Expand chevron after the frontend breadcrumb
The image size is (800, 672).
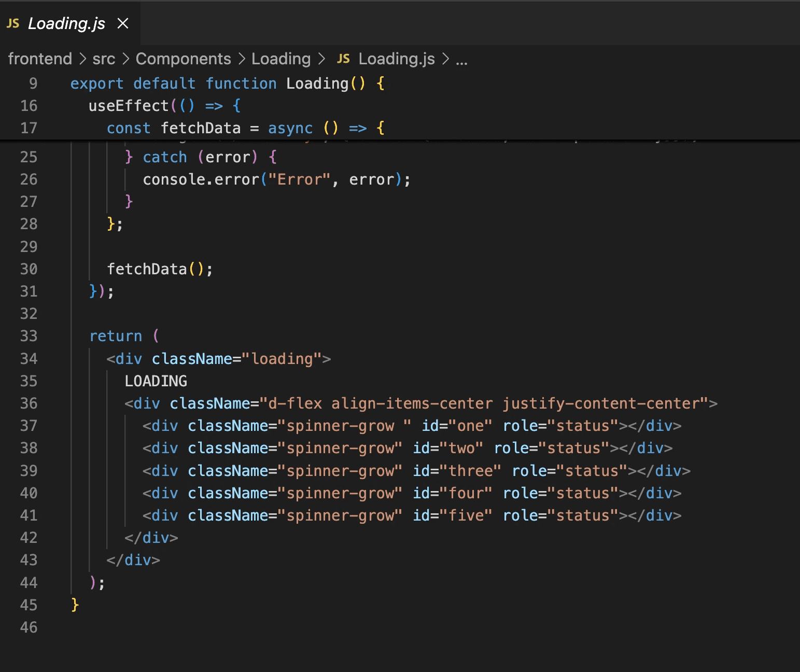pyautogui.click(x=82, y=59)
